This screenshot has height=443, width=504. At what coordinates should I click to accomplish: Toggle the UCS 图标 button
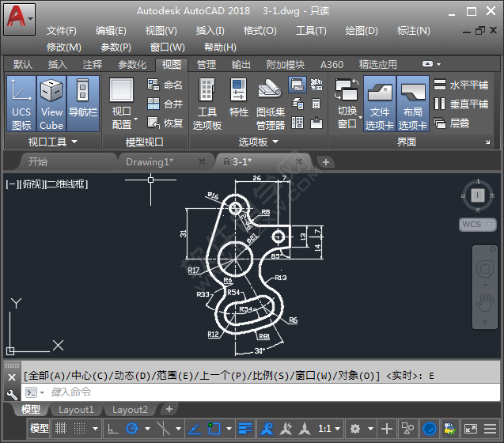21,104
